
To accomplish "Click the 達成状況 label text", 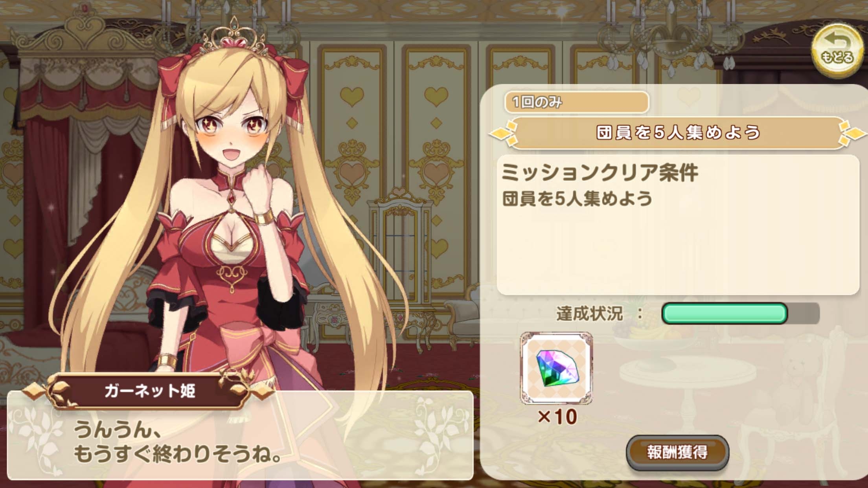I will (589, 314).
